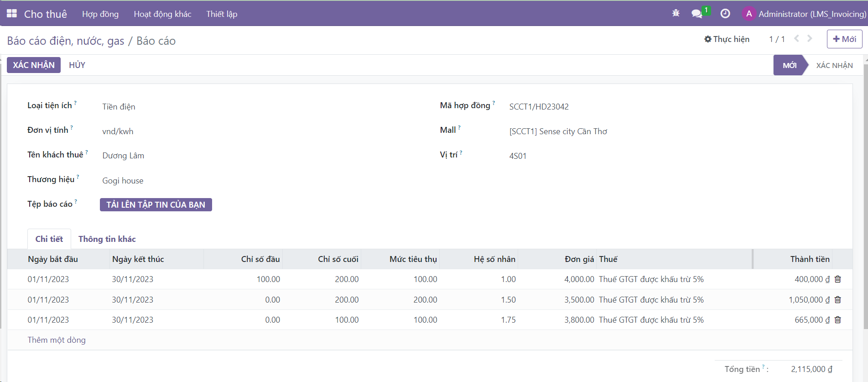Viewport: 868px width, 382px height.
Task: Click help mark beside Tổng tiền
Action: tap(763, 366)
